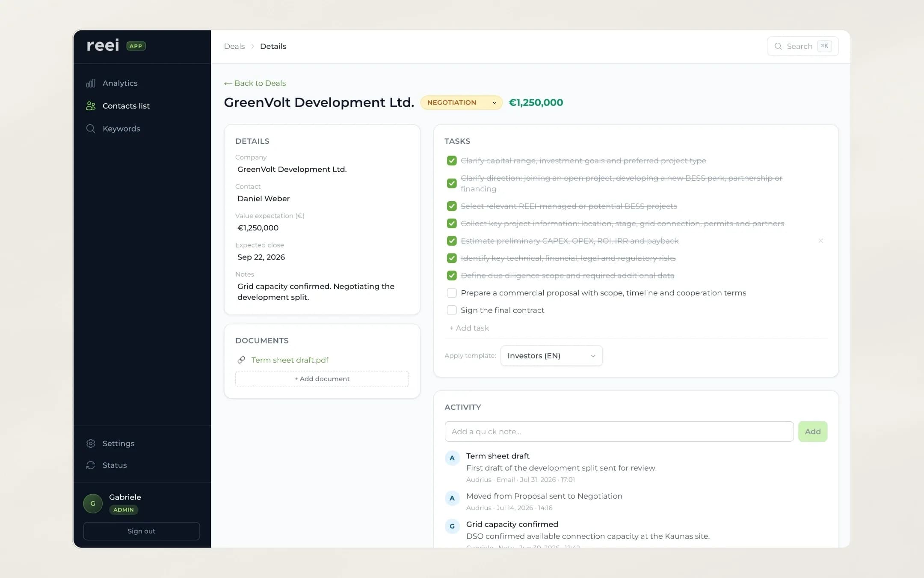This screenshot has height=578, width=924.
Task: Uncheck Collect key project information task
Action: pyautogui.click(x=452, y=223)
